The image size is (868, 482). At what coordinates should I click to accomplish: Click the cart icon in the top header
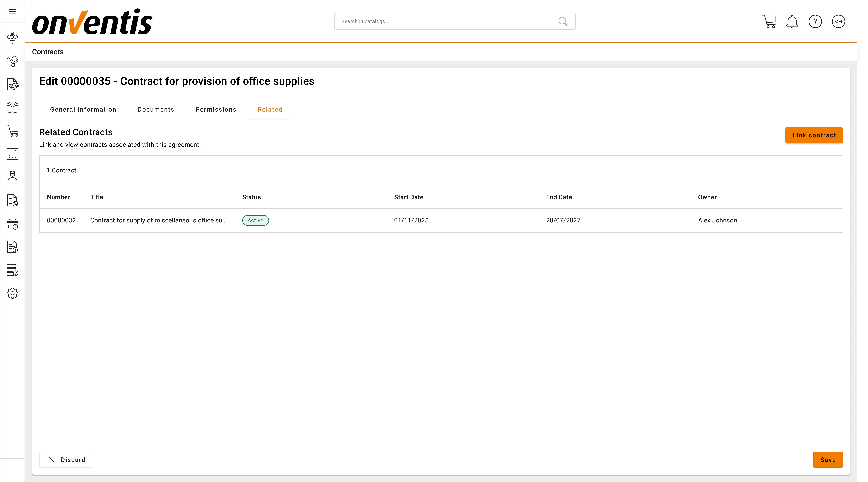pos(769,22)
